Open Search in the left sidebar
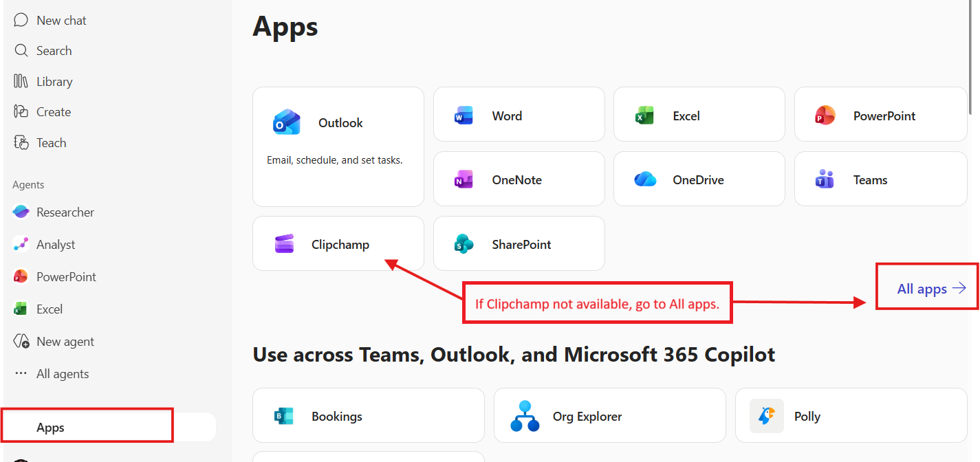This screenshot has width=980, height=462. pos(53,51)
